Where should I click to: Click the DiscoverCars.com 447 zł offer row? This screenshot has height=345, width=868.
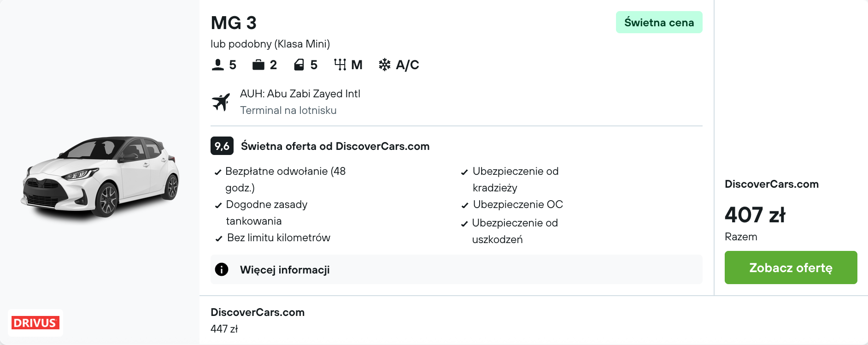point(257,320)
